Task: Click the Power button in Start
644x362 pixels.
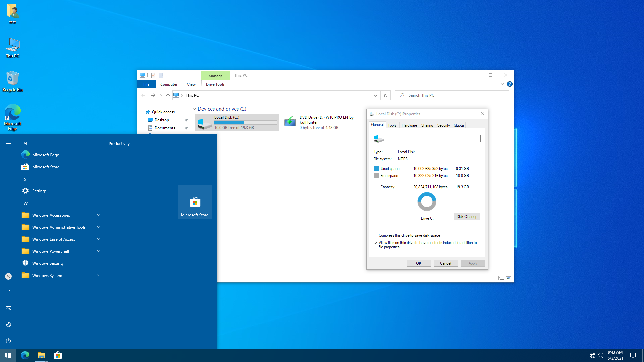Action: click(8, 341)
